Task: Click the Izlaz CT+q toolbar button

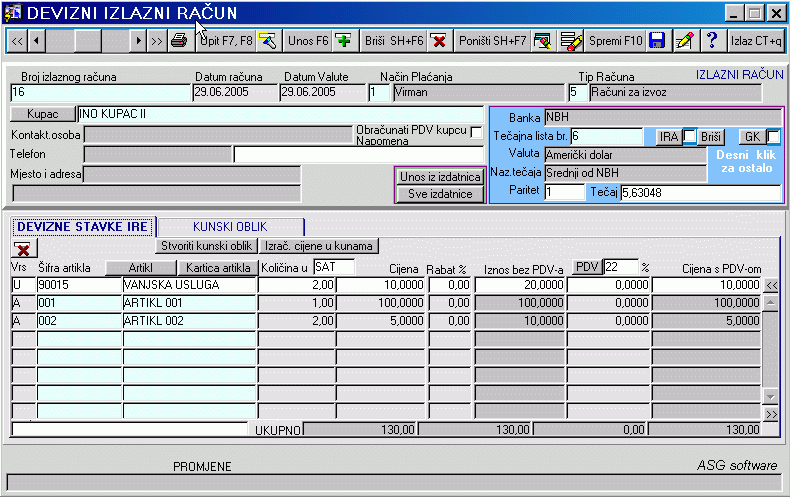Action: point(756,41)
